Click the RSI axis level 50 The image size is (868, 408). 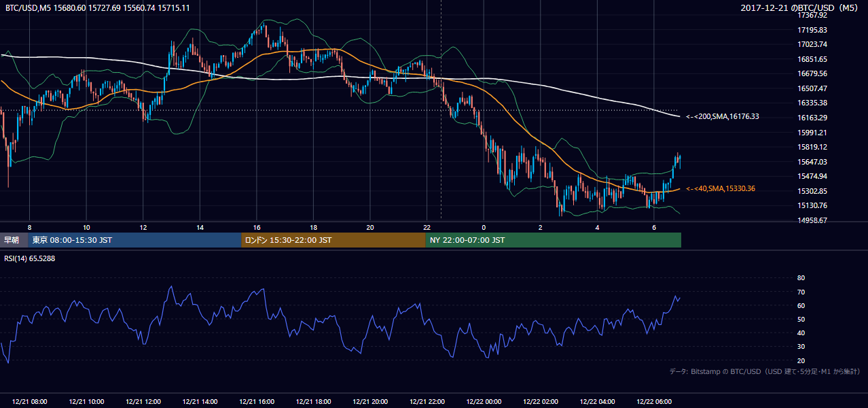pos(801,319)
